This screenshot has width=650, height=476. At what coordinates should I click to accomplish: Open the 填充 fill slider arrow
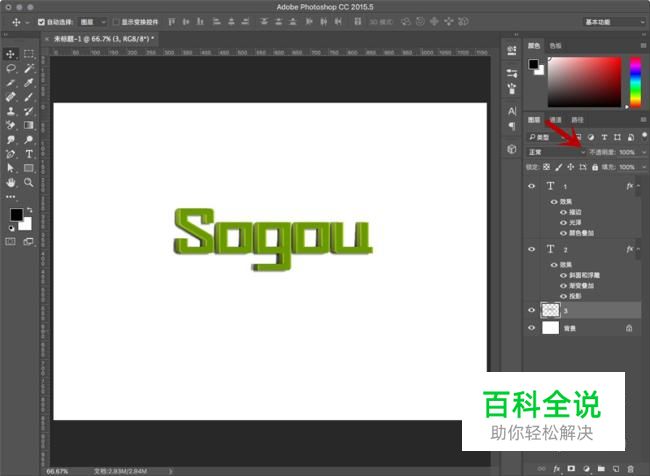[643, 167]
